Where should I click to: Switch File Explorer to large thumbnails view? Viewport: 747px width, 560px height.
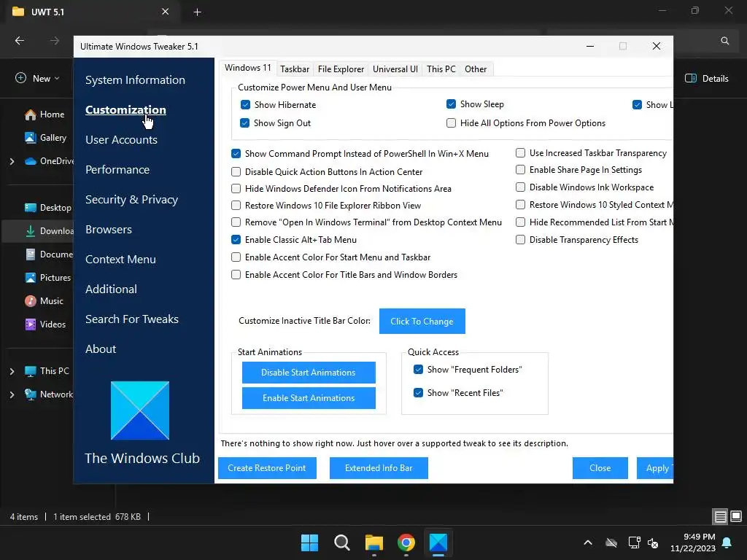pyautogui.click(x=736, y=516)
